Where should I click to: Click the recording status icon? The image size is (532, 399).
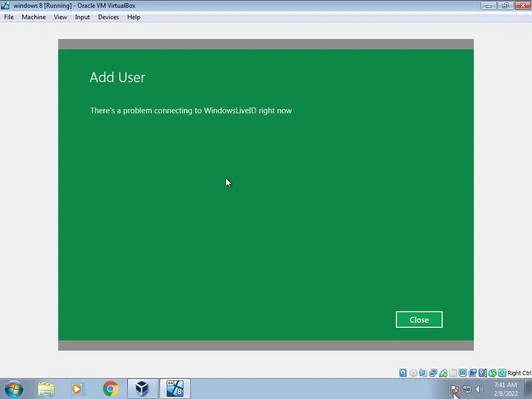click(x=472, y=373)
